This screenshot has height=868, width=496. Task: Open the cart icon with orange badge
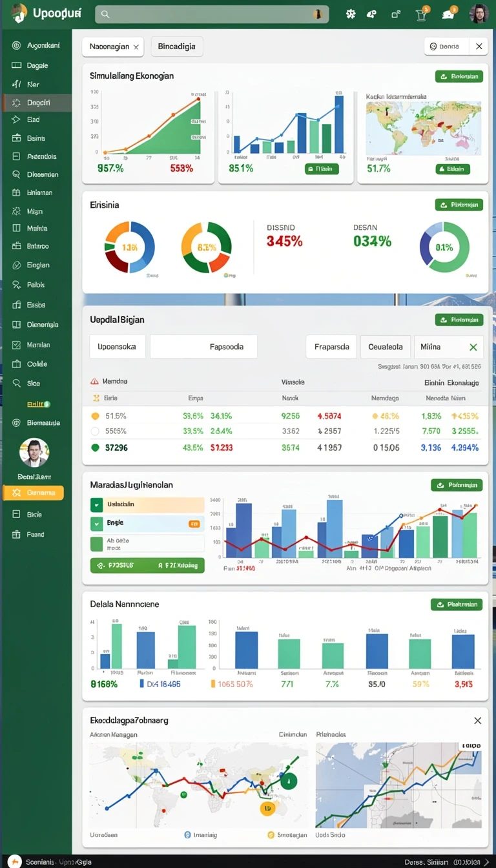tap(422, 14)
